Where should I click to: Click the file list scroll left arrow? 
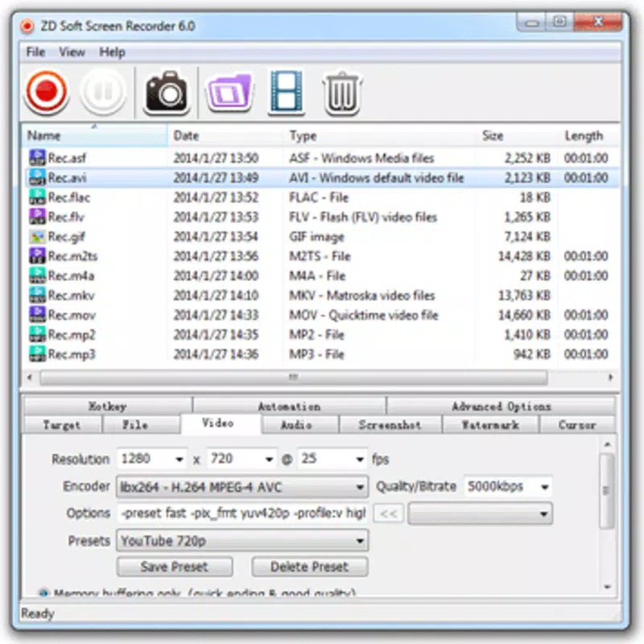(29, 377)
